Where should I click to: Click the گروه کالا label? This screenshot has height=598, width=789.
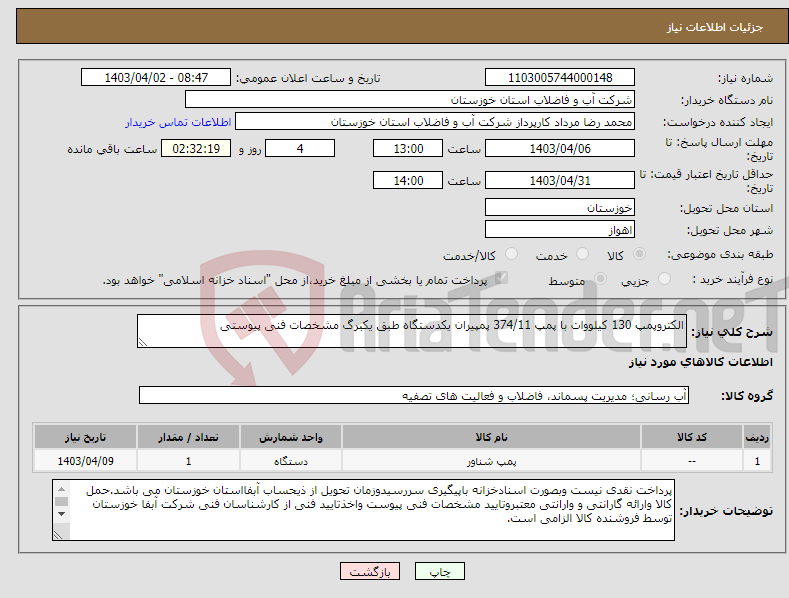(747, 396)
